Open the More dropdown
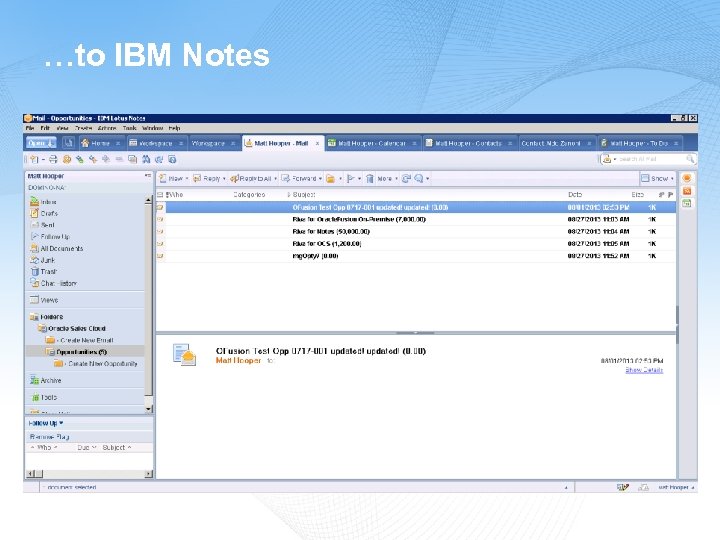The image size is (720, 540). 388,179
